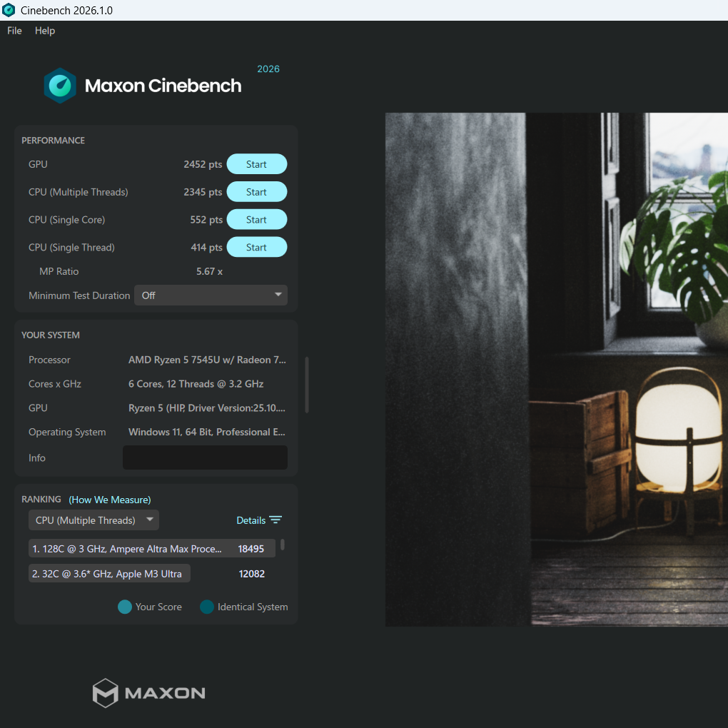Image resolution: width=728 pixels, height=728 pixels.
Task: Click the single thread score 414 pts
Action: coord(206,247)
